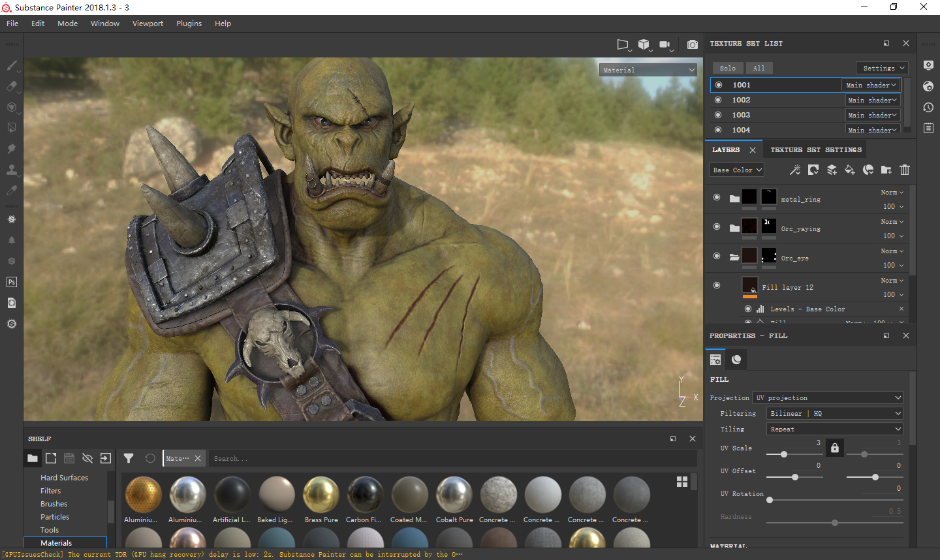Click the 3D cube view mode icon

tap(644, 44)
